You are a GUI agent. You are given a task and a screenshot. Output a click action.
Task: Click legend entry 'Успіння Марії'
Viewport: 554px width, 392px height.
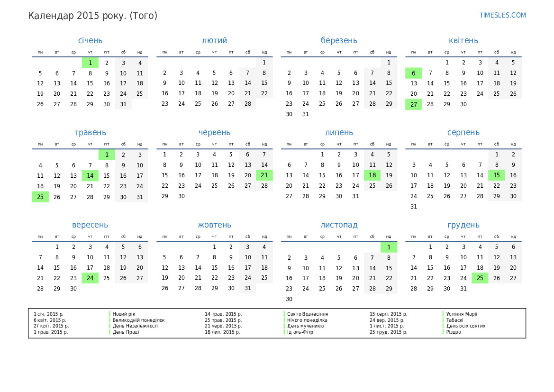point(462,314)
